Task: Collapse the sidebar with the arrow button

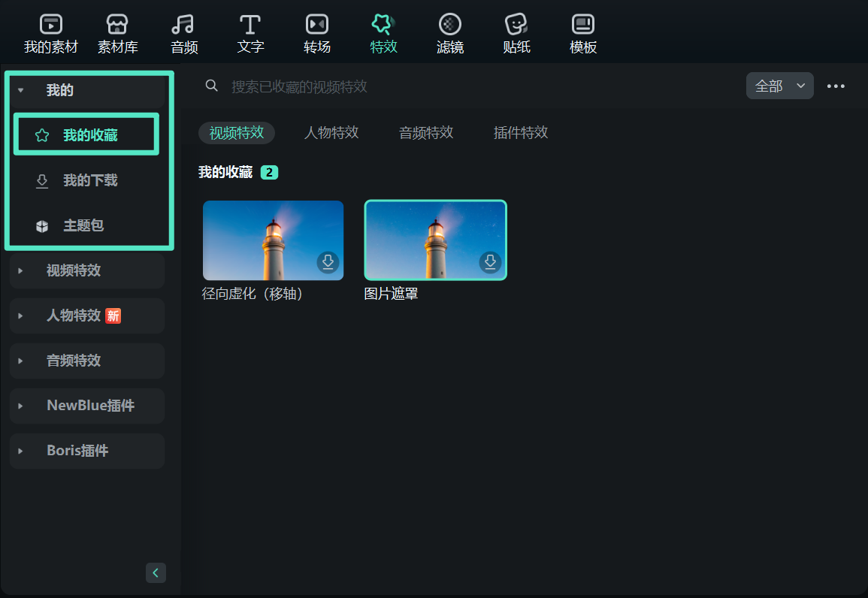Action: [156, 572]
